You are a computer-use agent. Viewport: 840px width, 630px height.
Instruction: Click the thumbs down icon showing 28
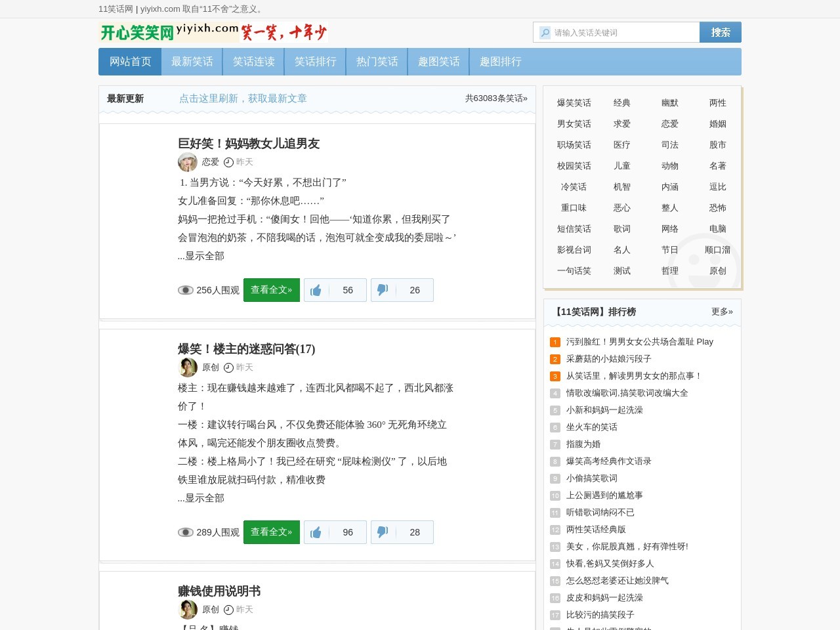pos(383,532)
